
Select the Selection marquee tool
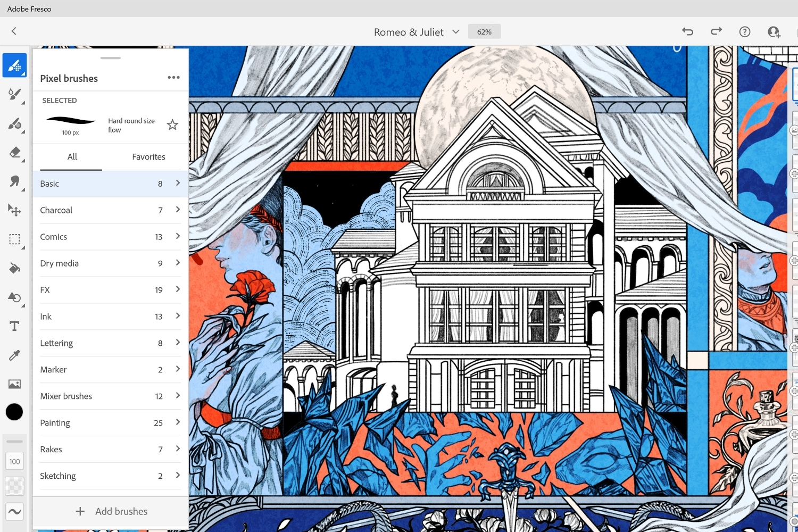(x=14, y=239)
